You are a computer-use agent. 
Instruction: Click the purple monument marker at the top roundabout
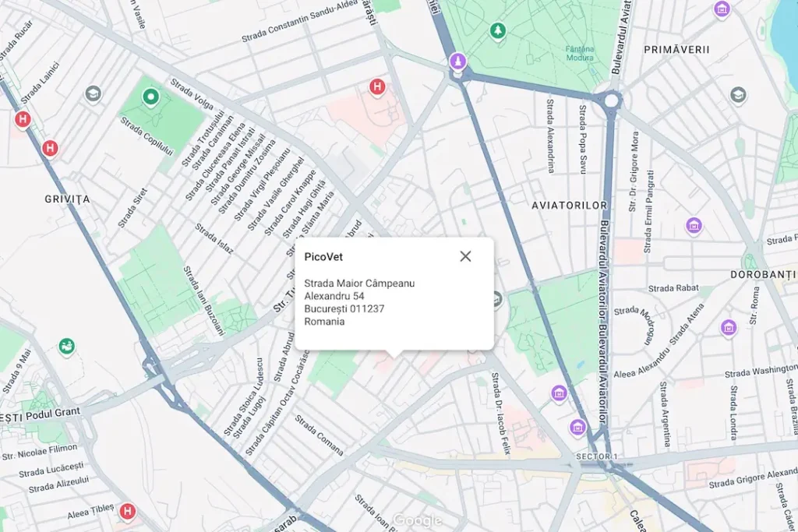pos(460,60)
